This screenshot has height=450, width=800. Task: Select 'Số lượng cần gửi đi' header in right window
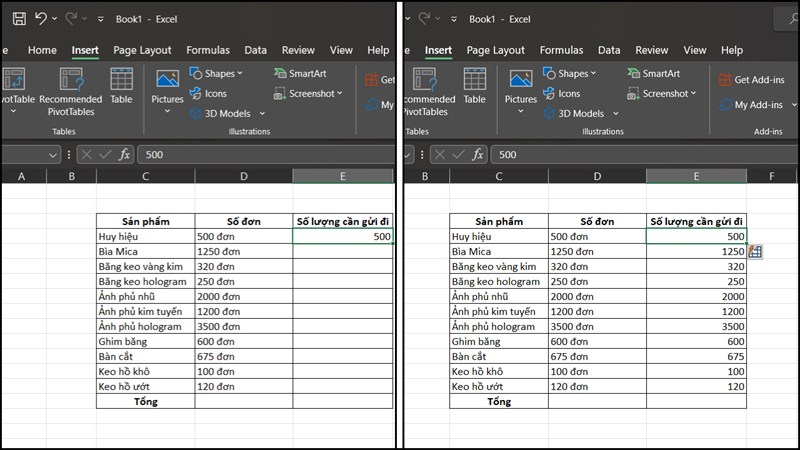click(696, 221)
